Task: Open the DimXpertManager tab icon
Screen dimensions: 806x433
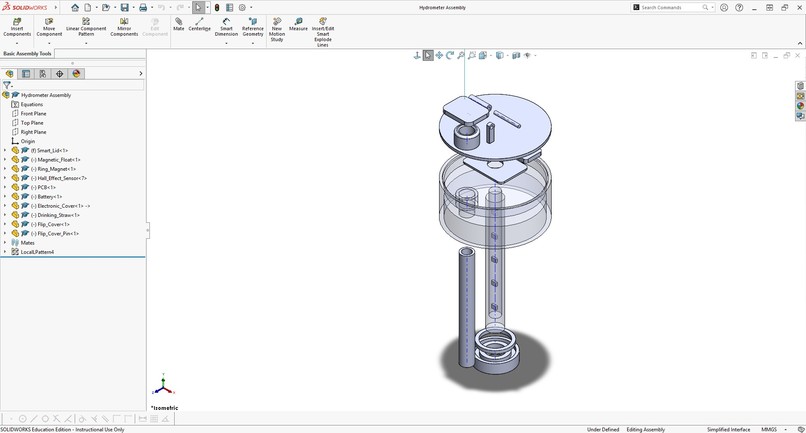Action: tap(60, 74)
